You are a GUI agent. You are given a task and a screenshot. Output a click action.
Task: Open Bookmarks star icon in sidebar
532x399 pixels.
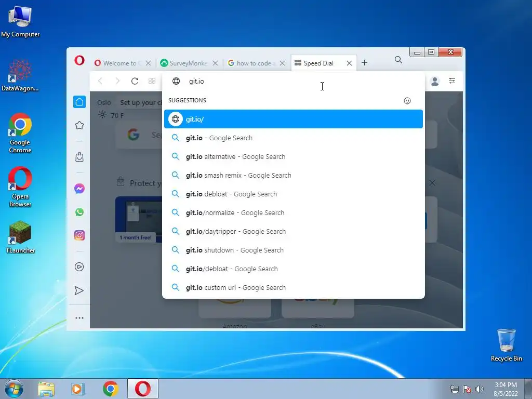click(x=79, y=125)
